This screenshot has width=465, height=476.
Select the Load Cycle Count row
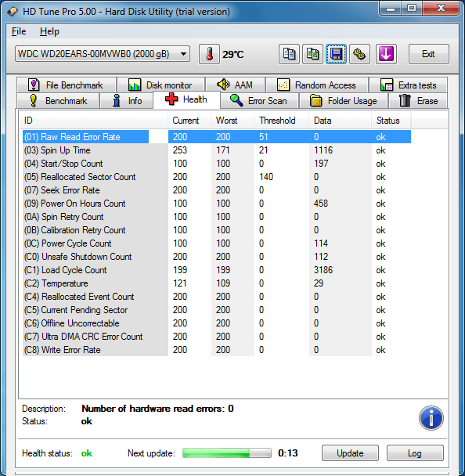(217, 270)
